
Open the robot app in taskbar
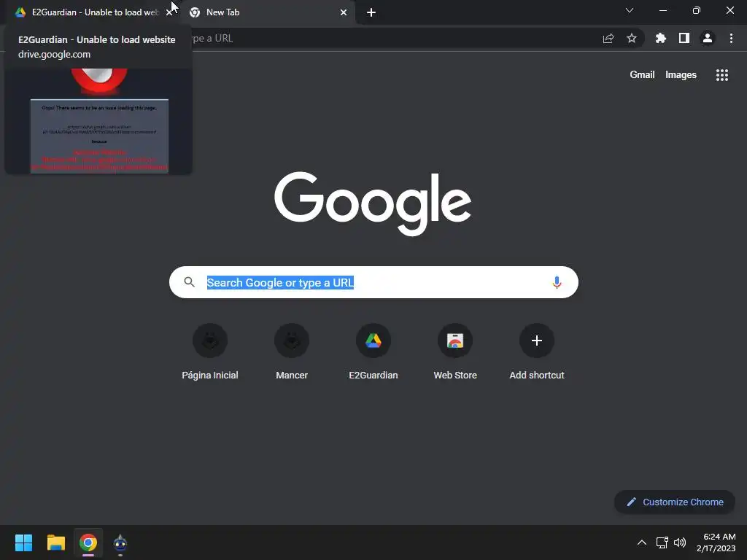coord(120,542)
